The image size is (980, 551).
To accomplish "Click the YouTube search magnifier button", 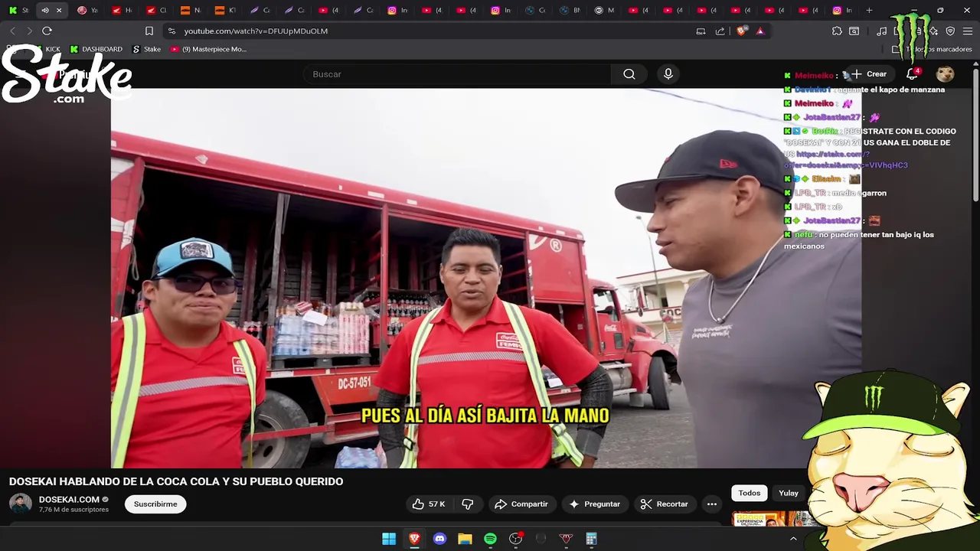I will [629, 74].
